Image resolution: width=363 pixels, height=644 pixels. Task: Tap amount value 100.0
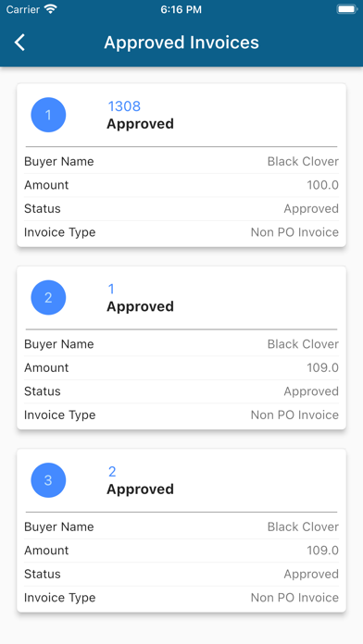[322, 185]
